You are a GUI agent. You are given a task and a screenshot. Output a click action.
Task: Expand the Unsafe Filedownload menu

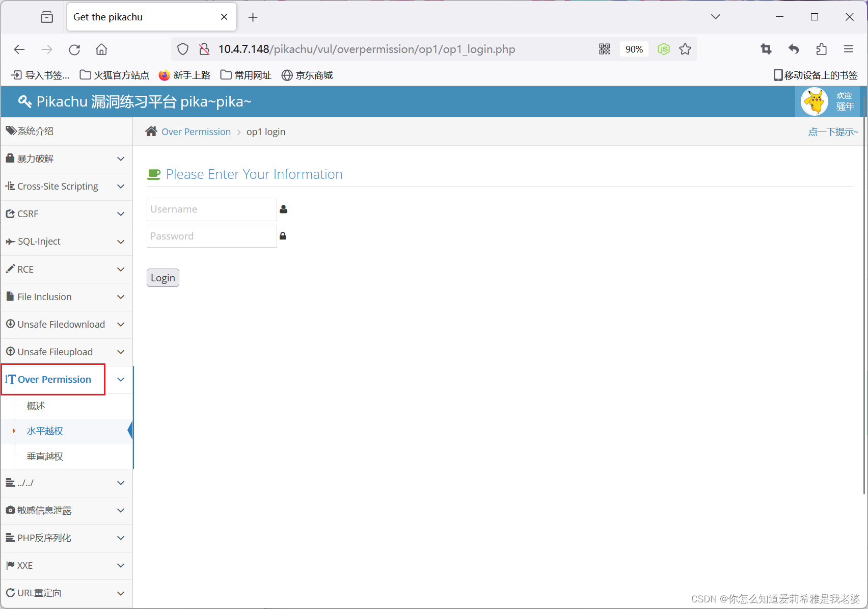(x=67, y=325)
